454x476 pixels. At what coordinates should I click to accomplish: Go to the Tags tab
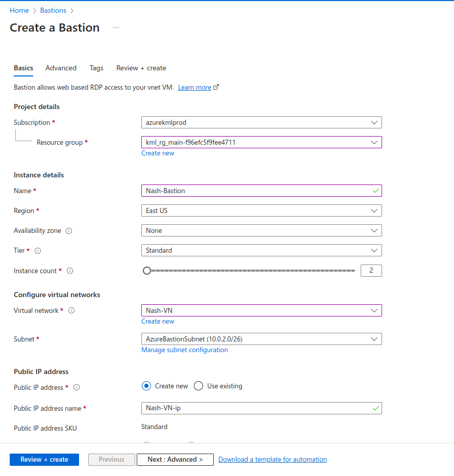point(96,68)
